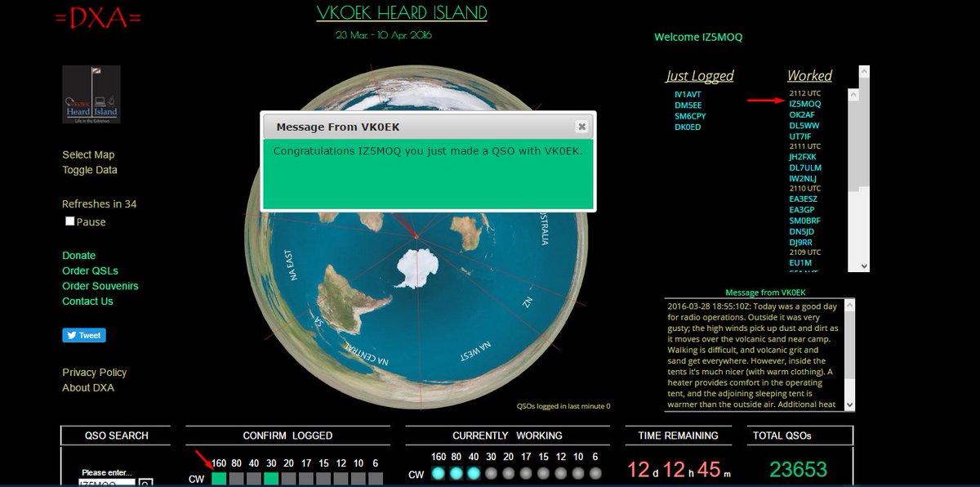
Task: Select DM5EE in Just Logged list
Action: pos(688,105)
